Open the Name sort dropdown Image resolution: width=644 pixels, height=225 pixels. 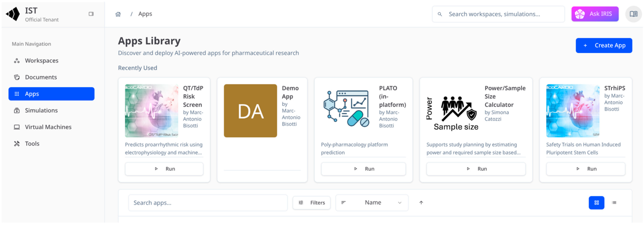(372, 203)
